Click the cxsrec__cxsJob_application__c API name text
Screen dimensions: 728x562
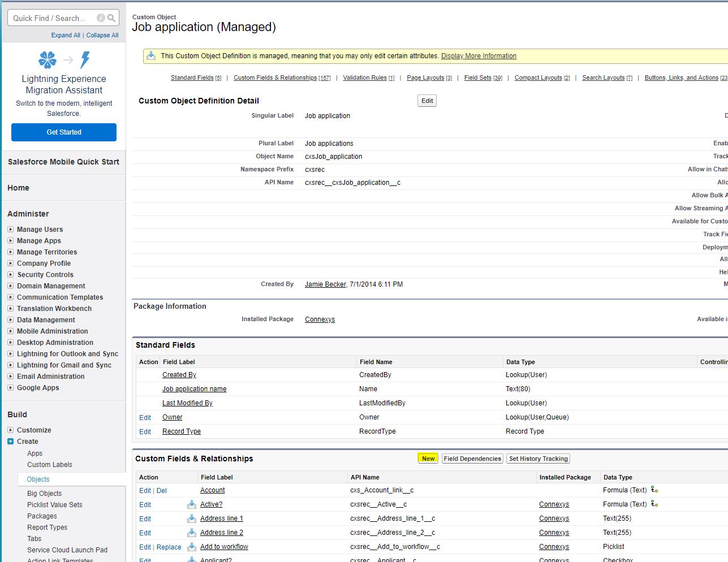pos(352,183)
